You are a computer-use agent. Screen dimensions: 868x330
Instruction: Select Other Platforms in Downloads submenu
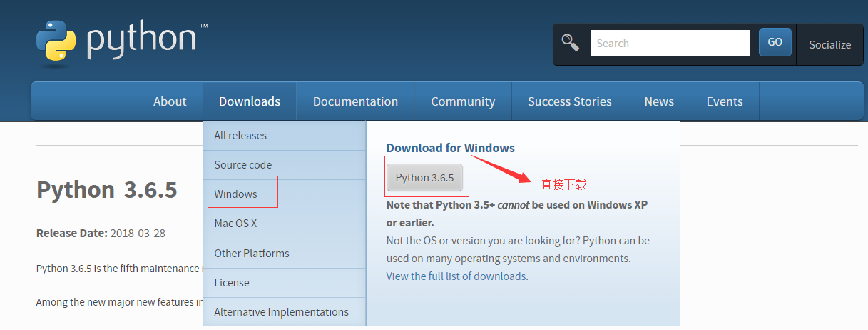click(x=285, y=254)
